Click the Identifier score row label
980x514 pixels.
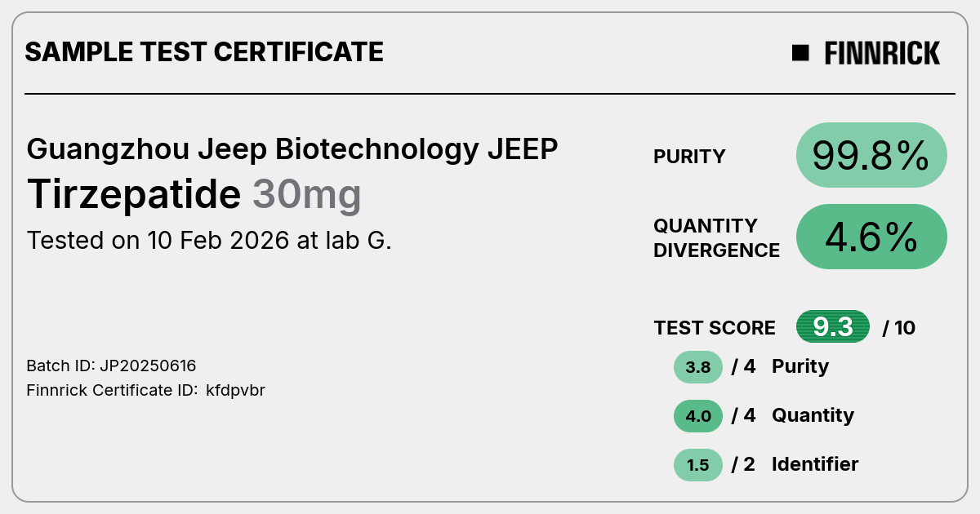point(815,464)
